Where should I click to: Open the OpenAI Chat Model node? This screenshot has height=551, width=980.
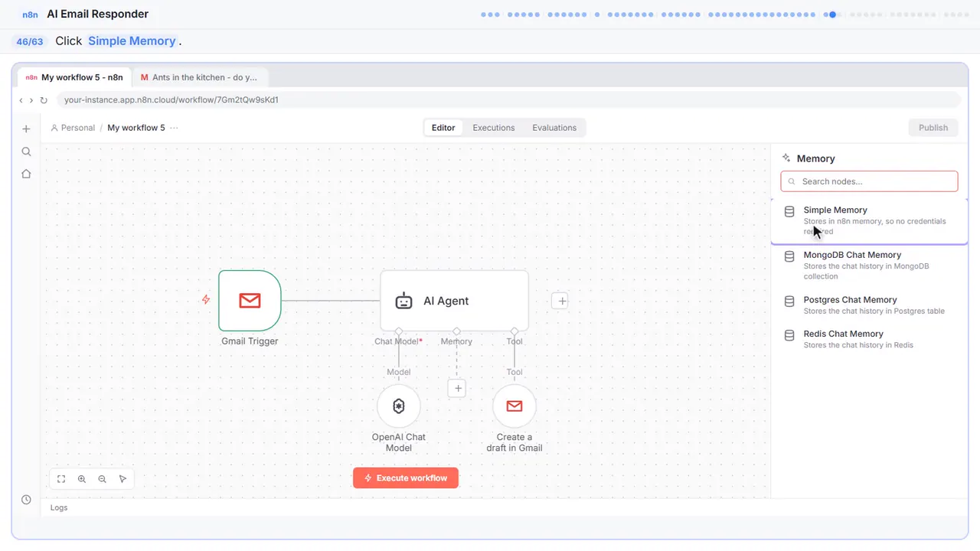[399, 406]
